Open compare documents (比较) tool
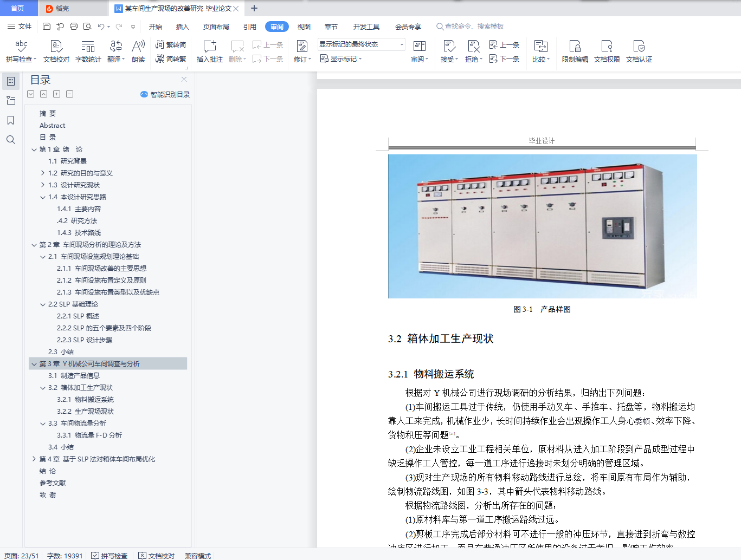The height and width of the screenshot is (560, 741). [x=541, y=51]
